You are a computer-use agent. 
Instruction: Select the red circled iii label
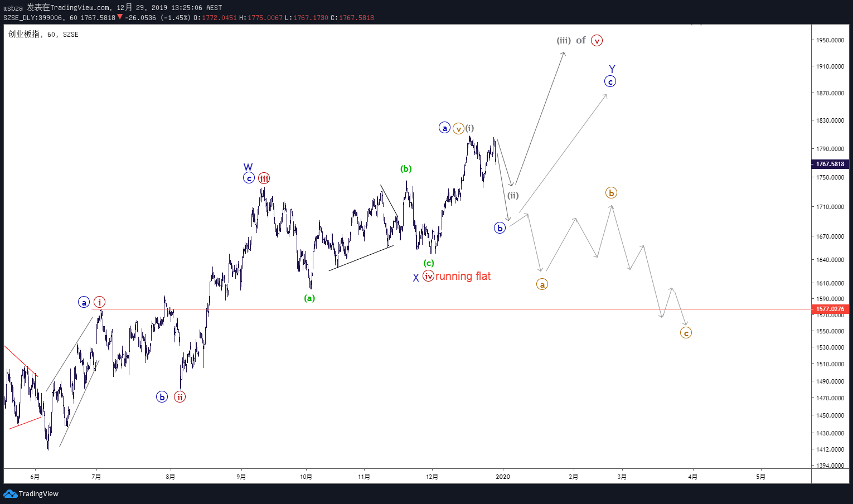(x=264, y=178)
